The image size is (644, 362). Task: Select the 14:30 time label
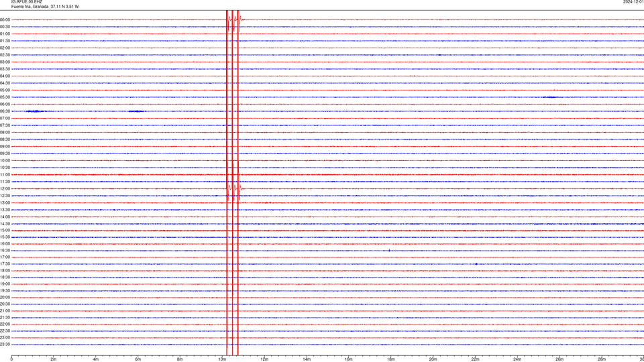point(5,224)
